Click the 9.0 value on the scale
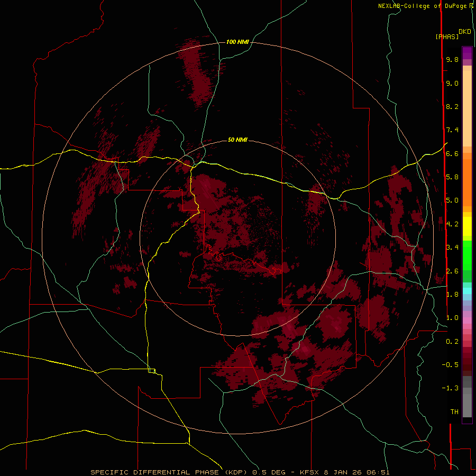This screenshot has height=476, width=476. [x=452, y=84]
